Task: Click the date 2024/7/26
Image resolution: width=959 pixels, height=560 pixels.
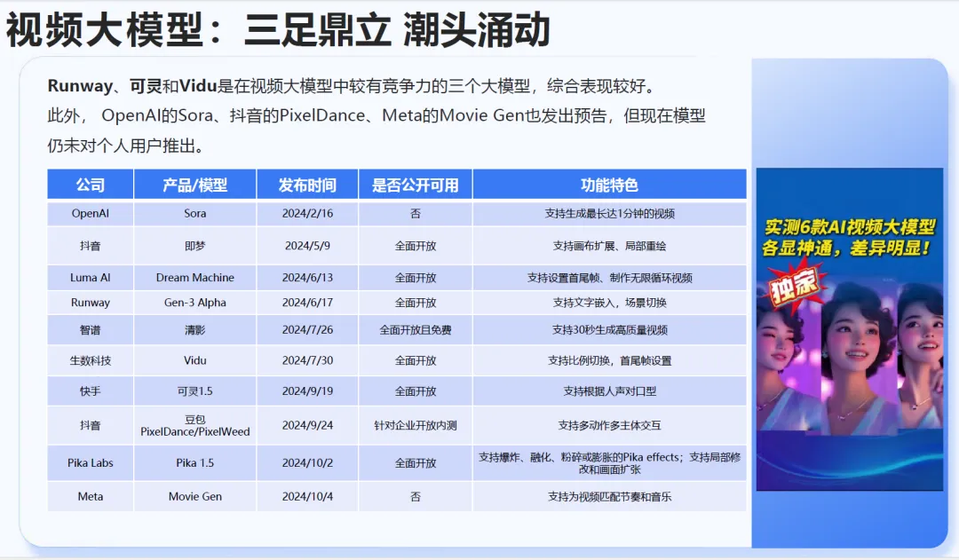Action: pos(307,330)
